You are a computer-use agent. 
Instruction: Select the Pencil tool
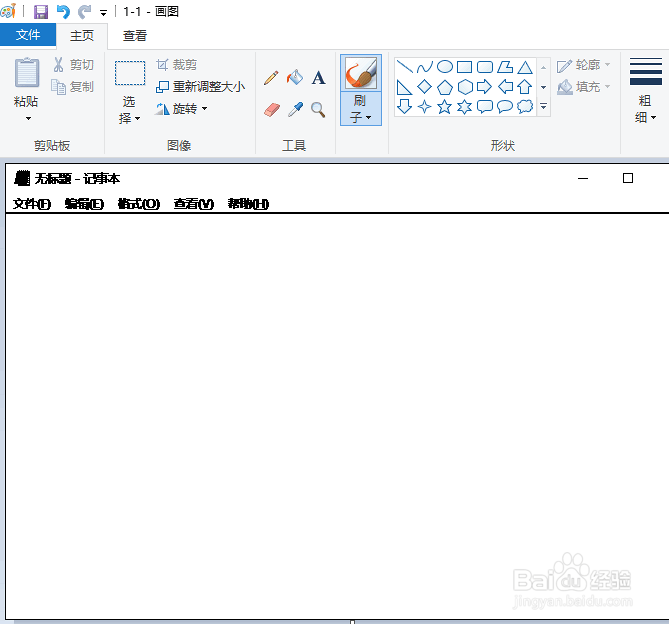pos(271,78)
